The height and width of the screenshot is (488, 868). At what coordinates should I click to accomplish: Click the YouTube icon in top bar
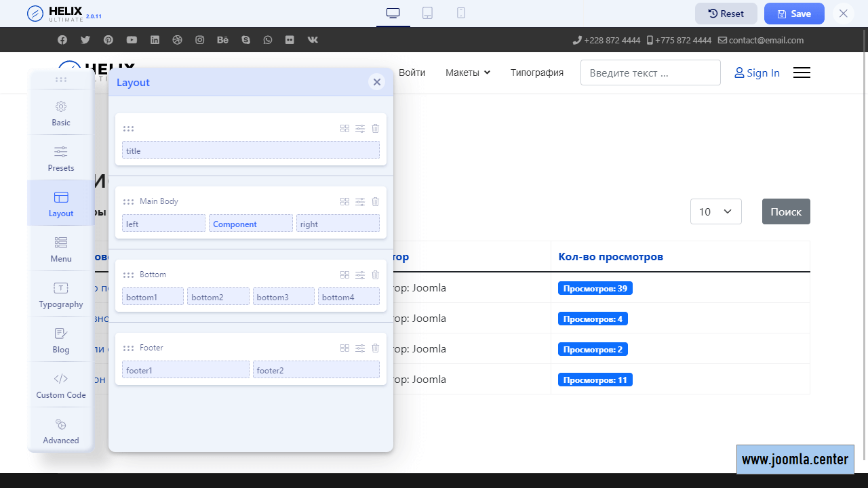[x=132, y=40]
